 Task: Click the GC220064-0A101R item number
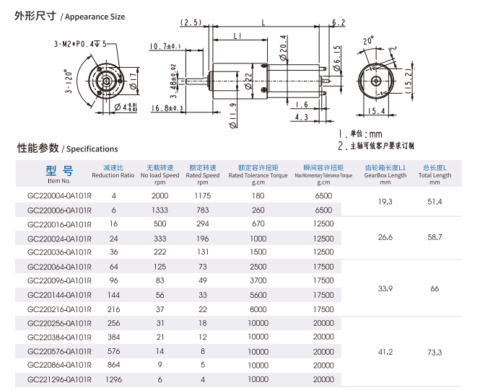[x=59, y=267]
